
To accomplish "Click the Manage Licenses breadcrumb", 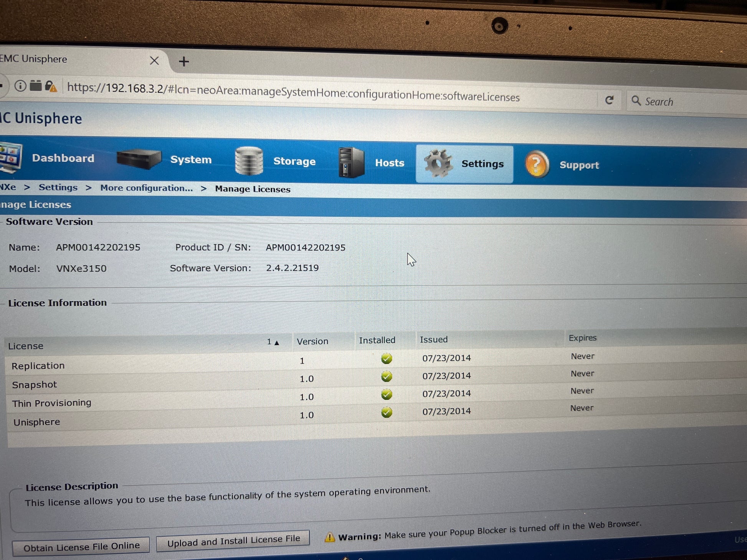I will pos(253,189).
